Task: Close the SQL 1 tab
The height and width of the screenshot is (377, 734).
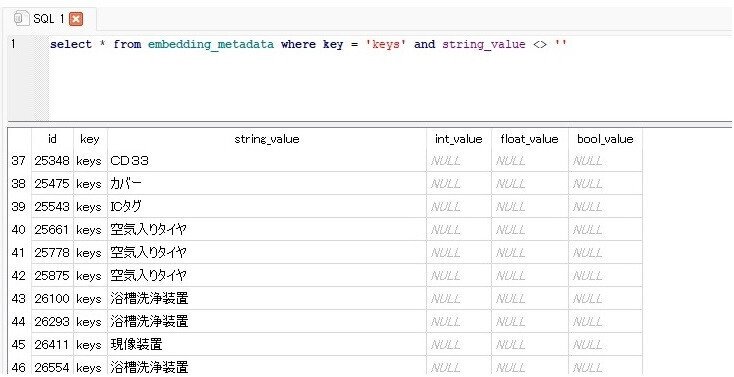Action: pyautogui.click(x=75, y=19)
